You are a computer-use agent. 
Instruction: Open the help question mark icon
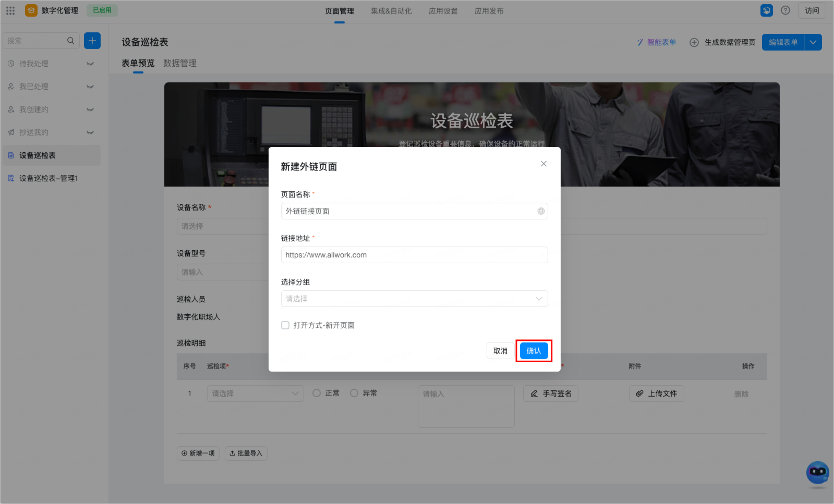(785, 10)
